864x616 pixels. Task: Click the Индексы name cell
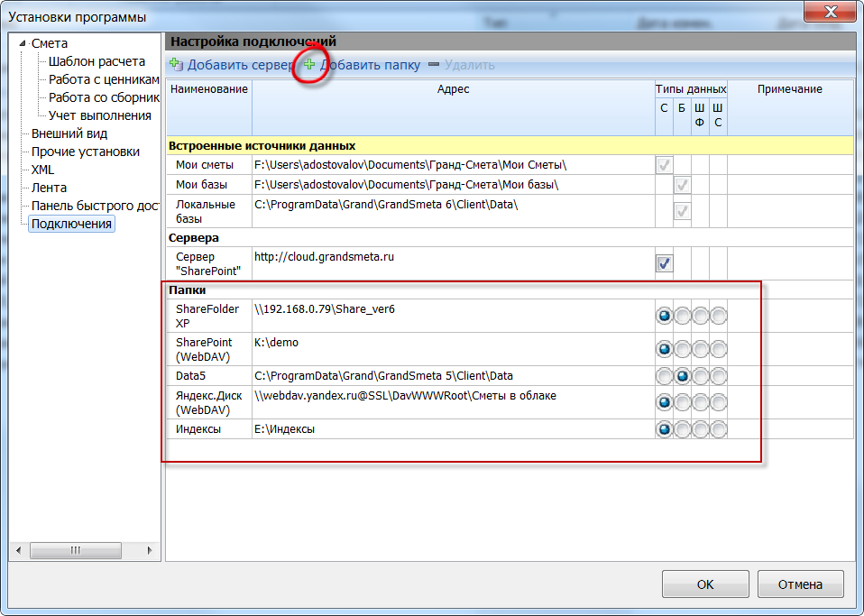pos(209,429)
